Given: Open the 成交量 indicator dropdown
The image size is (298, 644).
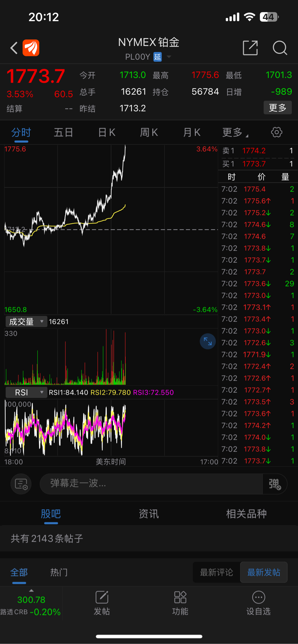Looking at the screenshot, I should pyautogui.click(x=26, y=322).
